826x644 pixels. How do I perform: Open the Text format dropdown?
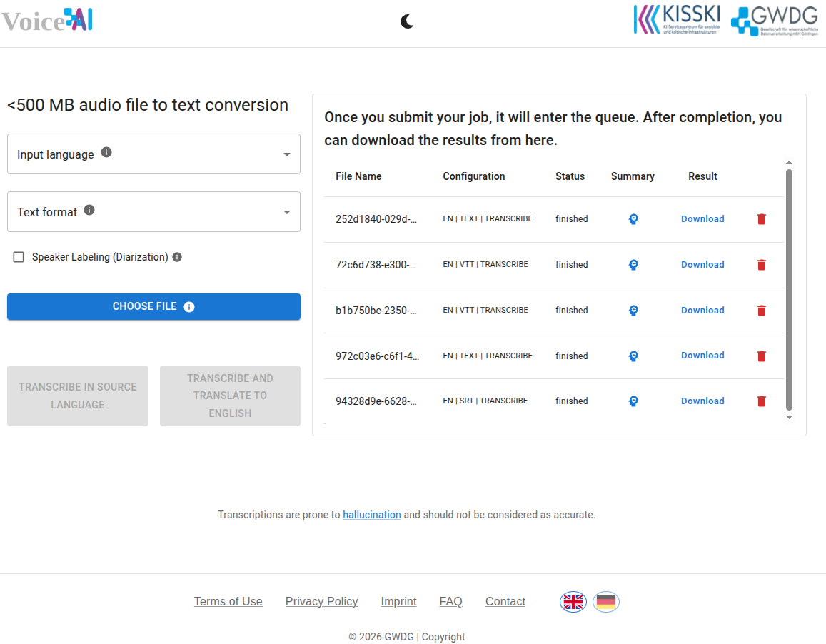click(286, 211)
